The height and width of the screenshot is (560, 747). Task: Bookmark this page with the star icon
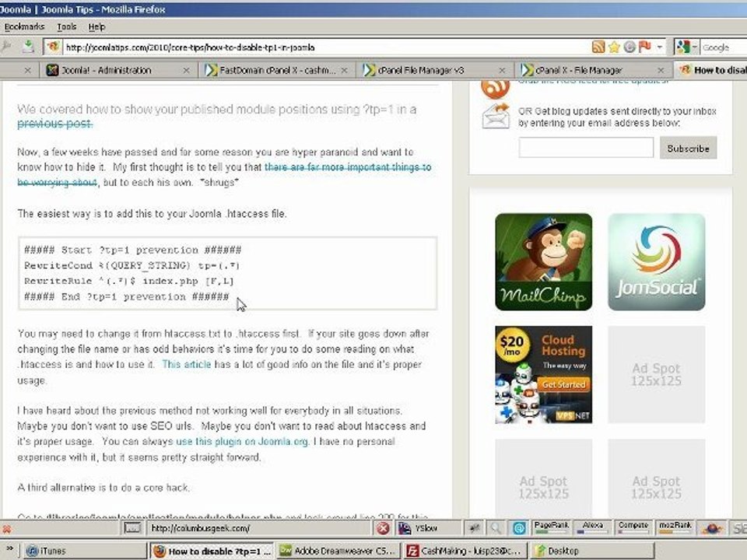pyautogui.click(x=614, y=47)
